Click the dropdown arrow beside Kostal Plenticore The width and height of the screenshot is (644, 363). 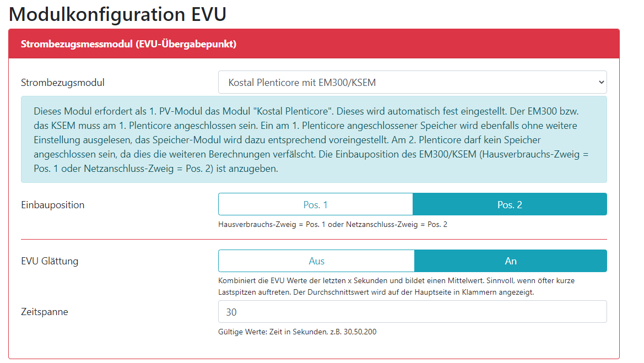click(600, 83)
